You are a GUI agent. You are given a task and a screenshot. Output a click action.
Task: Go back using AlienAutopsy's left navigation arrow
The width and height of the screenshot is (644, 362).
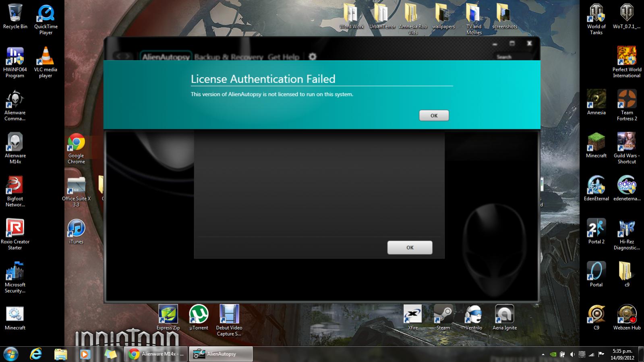pyautogui.click(x=118, y=57)
